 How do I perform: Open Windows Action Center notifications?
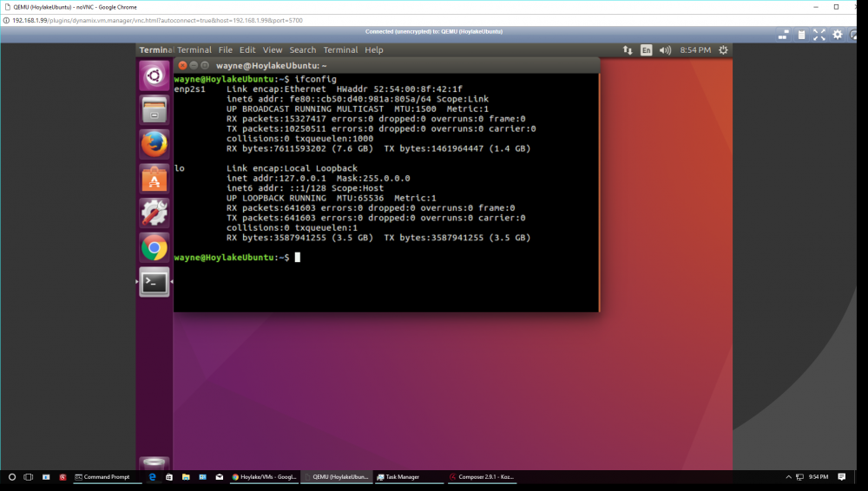coord(841,477)
